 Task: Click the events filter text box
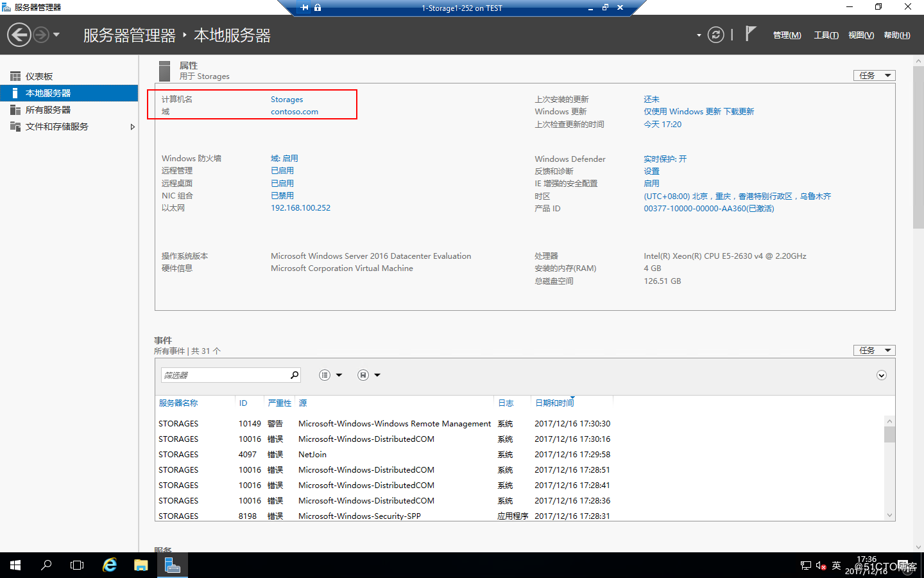click(x=225, y=375)
